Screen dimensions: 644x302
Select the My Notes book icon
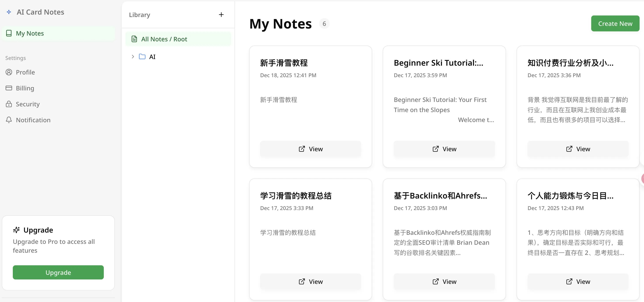click(9, 33)
